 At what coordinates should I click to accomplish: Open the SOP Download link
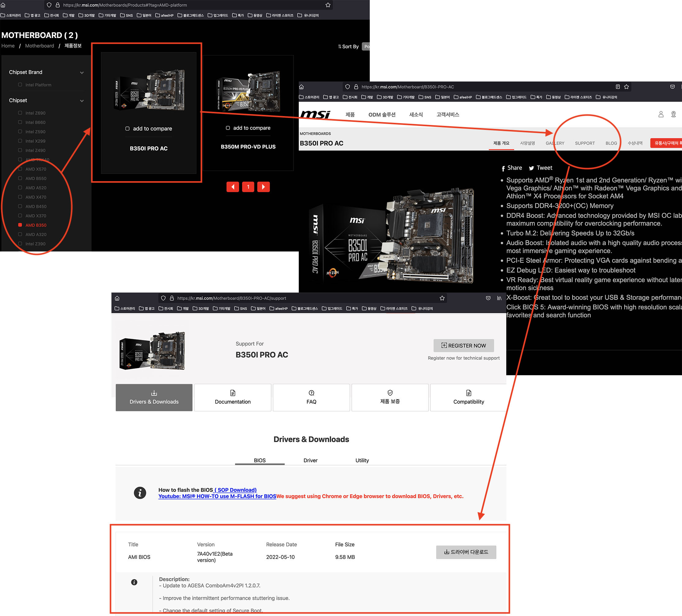235,490
